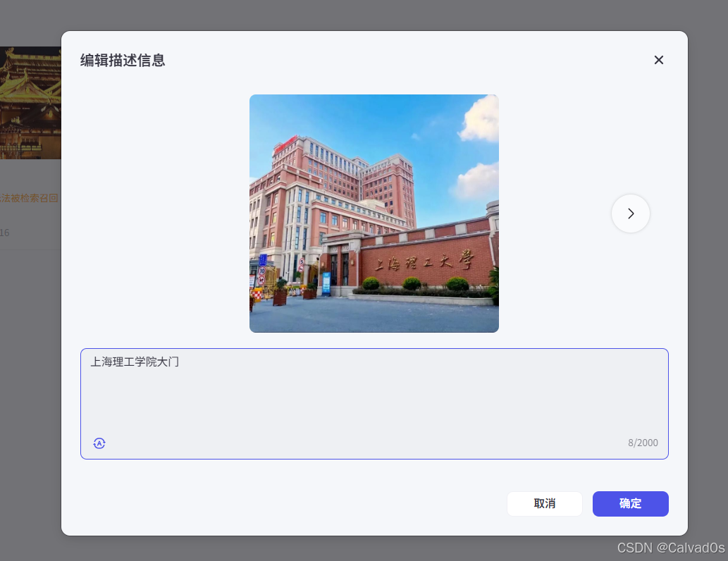The width and height of the screenshot is (728, 561).
Task: Close the 编辑描述信息 dialog
Action: point(658,60)
